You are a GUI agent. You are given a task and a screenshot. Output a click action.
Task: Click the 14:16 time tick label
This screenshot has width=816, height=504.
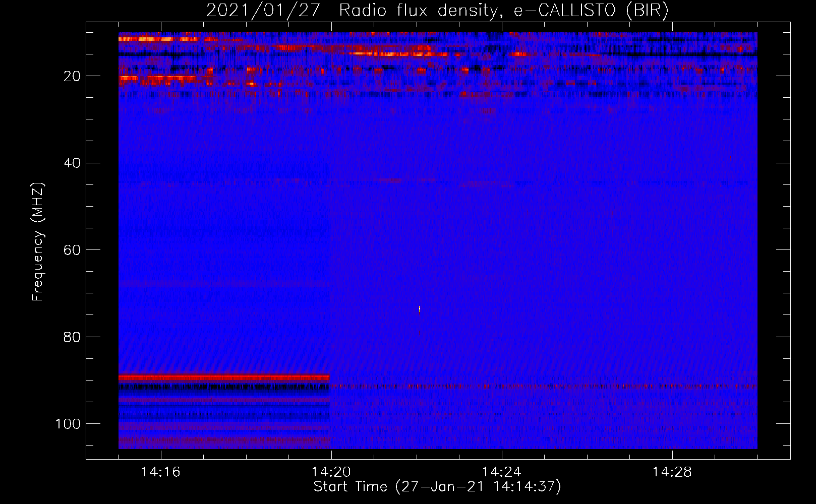coord(161,472)
